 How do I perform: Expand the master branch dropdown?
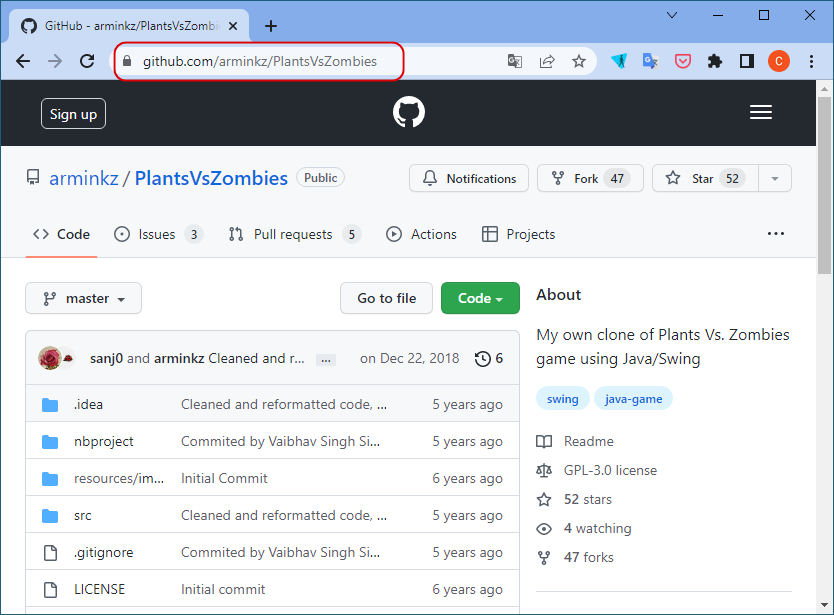point(84,298)
